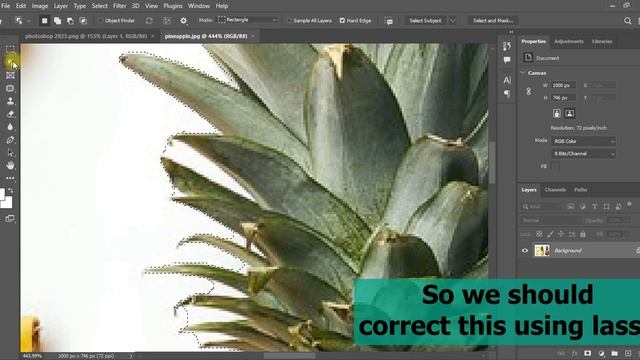Image resolution: width=640 pixels, height=360 pixels.
Task: Open the Layers Kind filter dropdown
Action: (541, 207)
